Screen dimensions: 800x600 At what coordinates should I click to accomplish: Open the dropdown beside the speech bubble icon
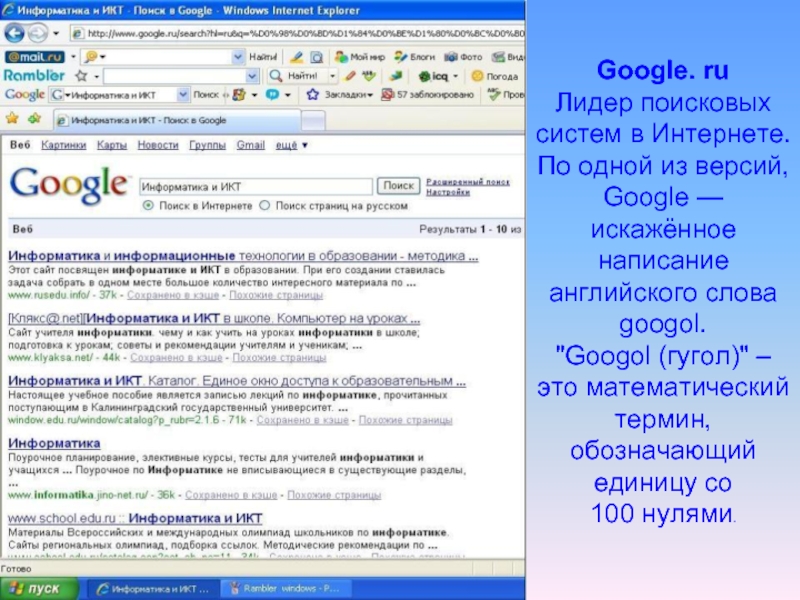(x=288, y=94)
